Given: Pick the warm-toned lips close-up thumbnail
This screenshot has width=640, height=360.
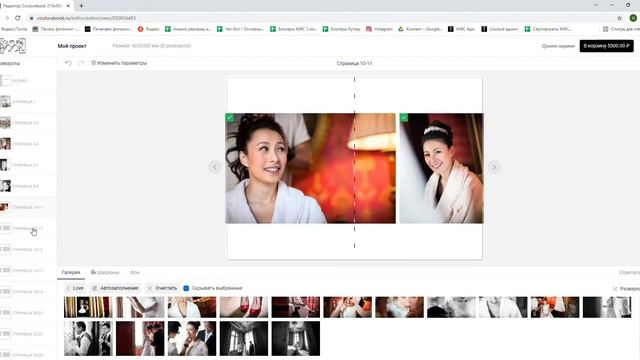Looking at the screenshot, I should click(399, 307).
